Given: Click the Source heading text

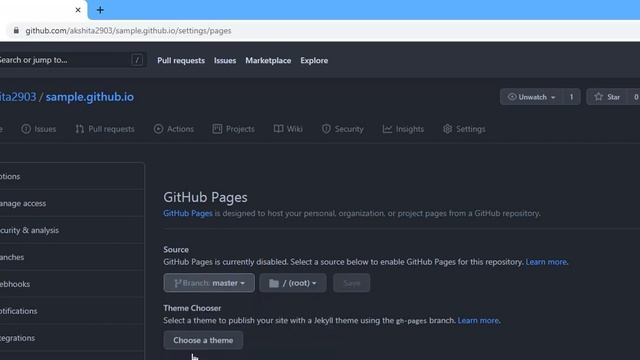Looking at the screenshot, I should tap(176, 249).
